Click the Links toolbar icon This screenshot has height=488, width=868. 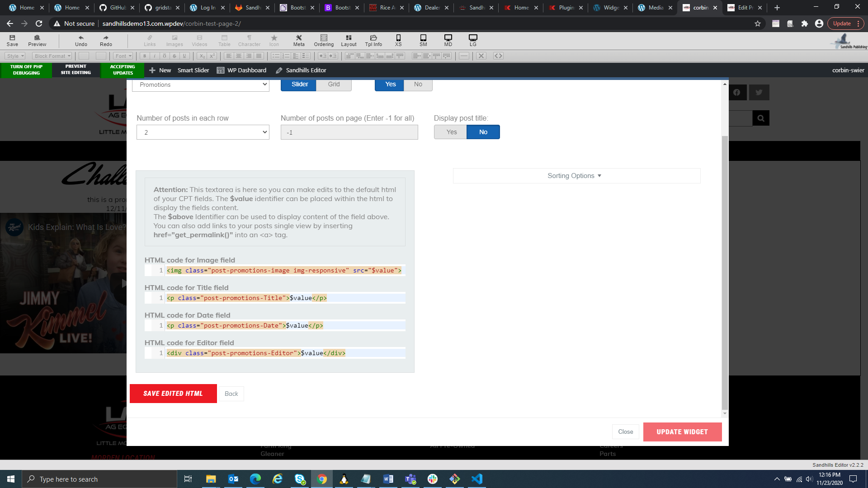(x=150, y=40)
